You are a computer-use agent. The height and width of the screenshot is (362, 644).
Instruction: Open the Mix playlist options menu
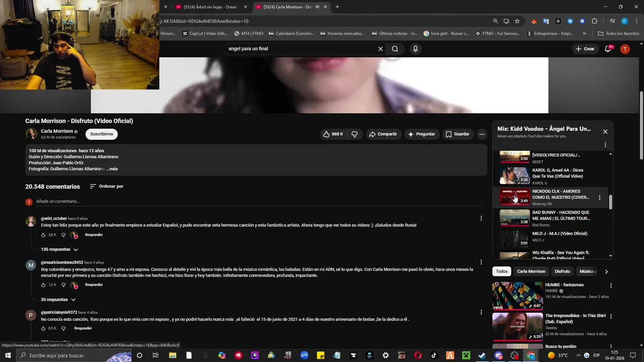[605, 145]
